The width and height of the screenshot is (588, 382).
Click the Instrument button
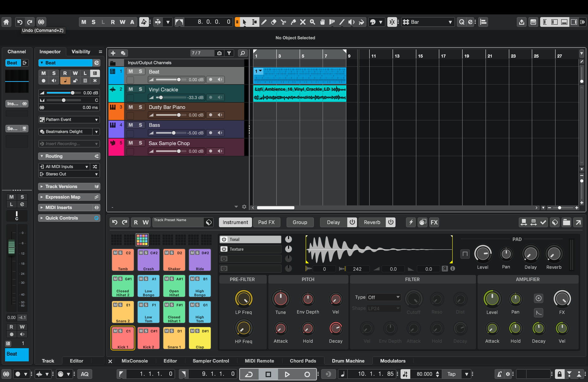point(235,222)
